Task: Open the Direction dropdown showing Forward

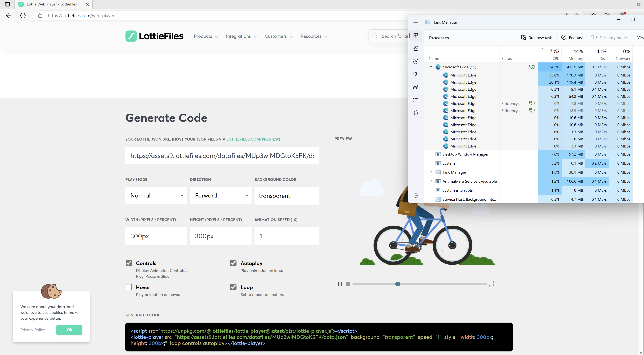Action: (221, 195)
